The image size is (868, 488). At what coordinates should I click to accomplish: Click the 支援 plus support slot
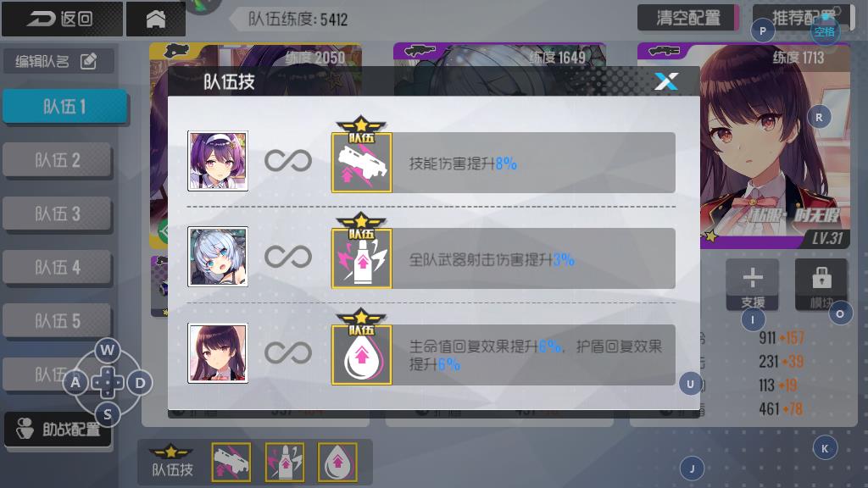753,285
